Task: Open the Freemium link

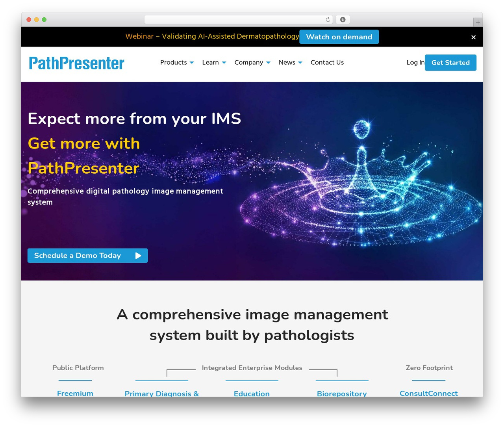Action: (75, 393)
